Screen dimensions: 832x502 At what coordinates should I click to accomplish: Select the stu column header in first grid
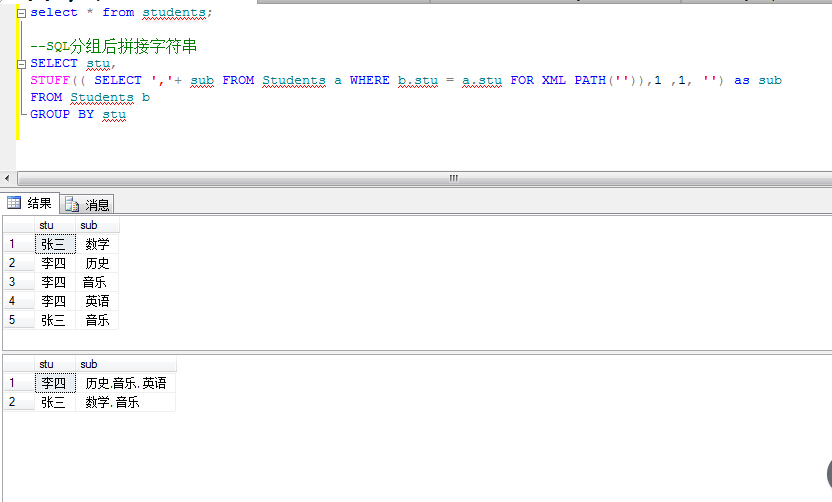(x=55, y=225)
